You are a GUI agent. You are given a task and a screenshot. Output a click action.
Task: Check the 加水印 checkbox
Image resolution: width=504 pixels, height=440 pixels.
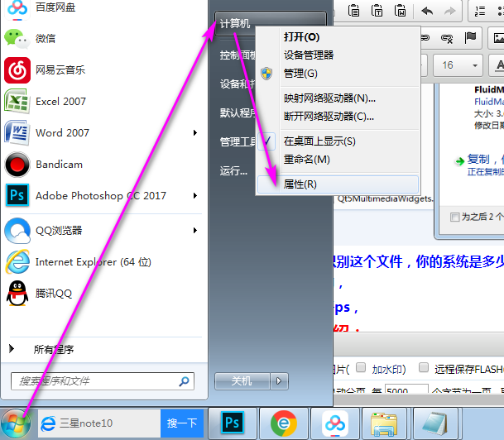(361, 367)
